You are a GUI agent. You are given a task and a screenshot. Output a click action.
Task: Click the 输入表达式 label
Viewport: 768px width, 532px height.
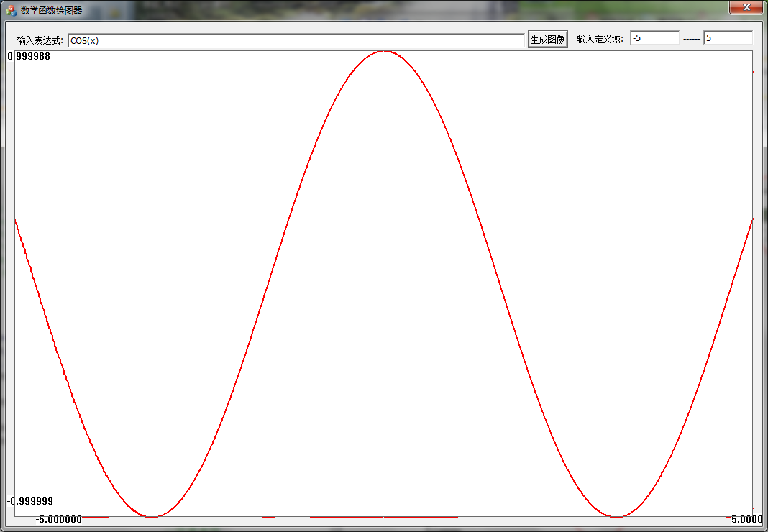pos(40,40)
